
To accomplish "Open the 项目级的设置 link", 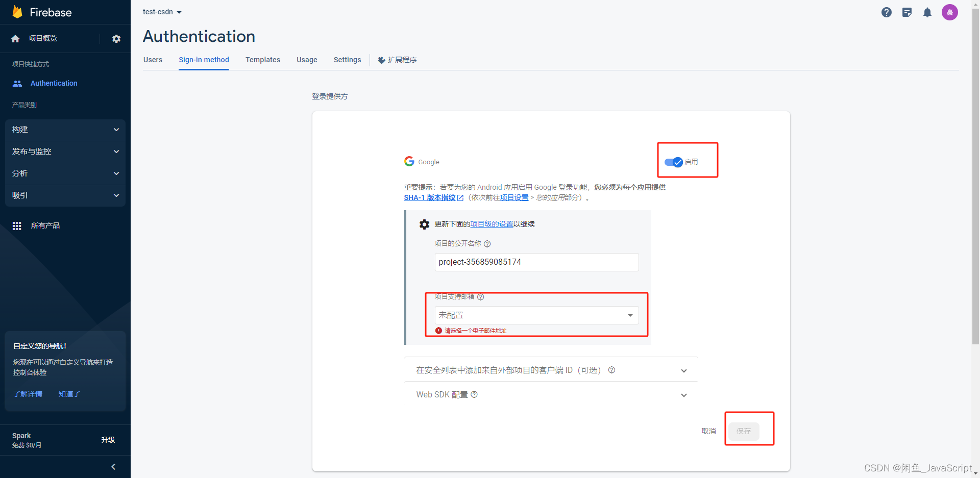I will tap(492, 224).
